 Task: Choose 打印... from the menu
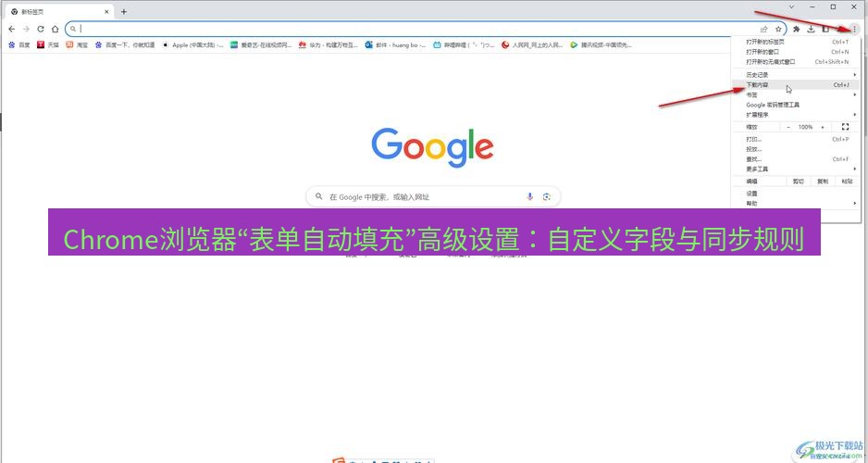point(797,140)
